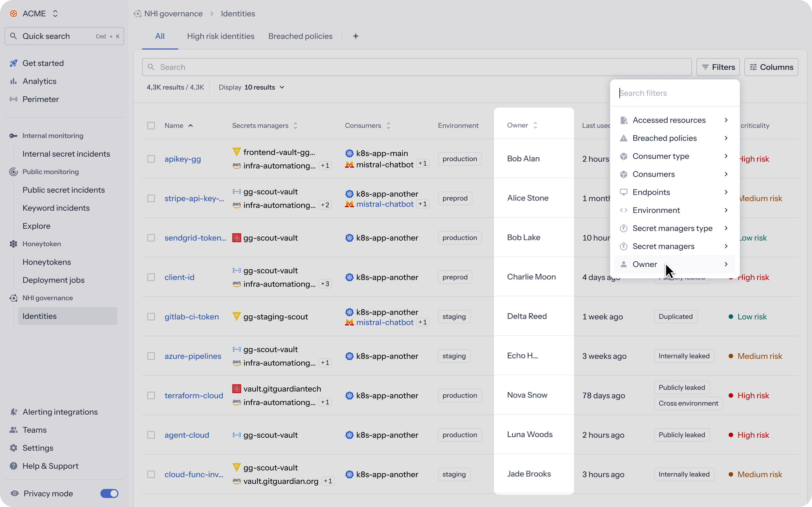Add a new view with plus icon

356,36
